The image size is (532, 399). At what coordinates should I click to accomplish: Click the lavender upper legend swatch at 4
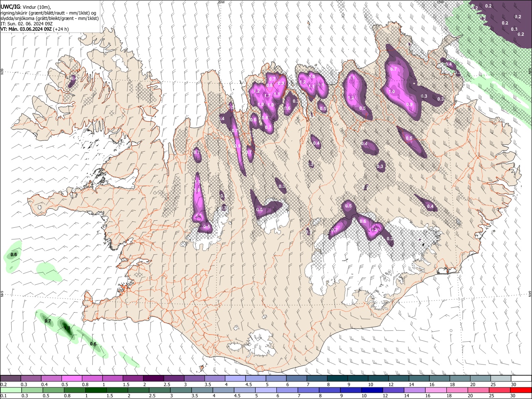tap(234, 379)
